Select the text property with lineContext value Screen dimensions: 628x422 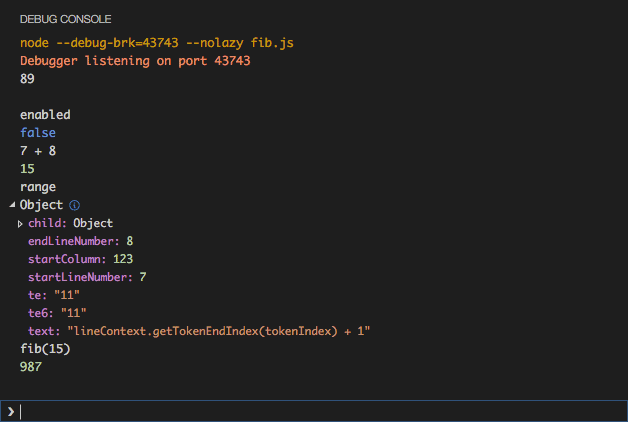(x=199, y=331)
